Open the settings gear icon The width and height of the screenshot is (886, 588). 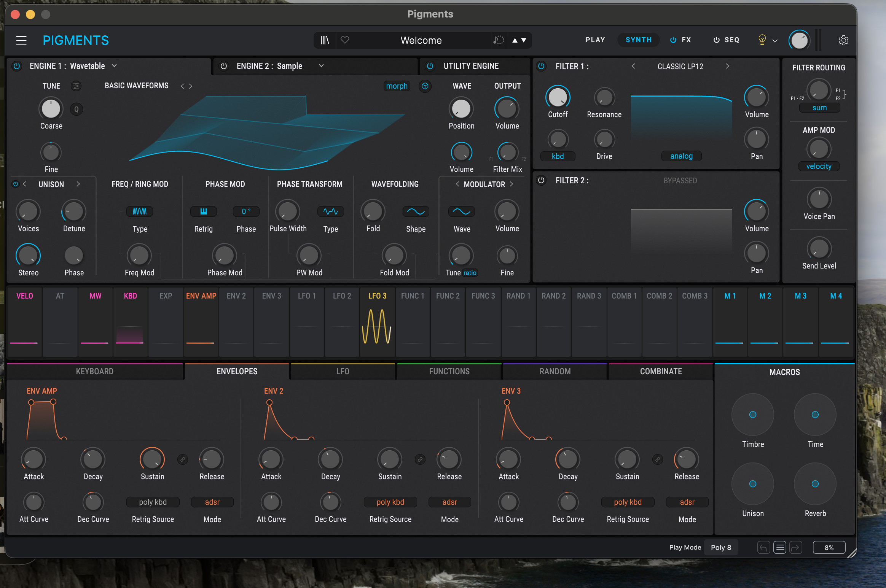[x=843, y=40]
